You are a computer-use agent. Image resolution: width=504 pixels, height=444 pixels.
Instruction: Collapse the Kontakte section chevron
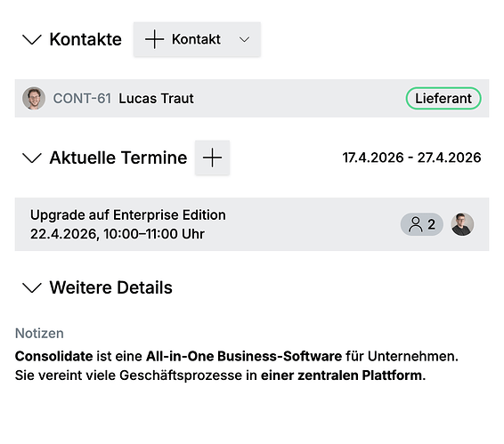click(32, 39)
